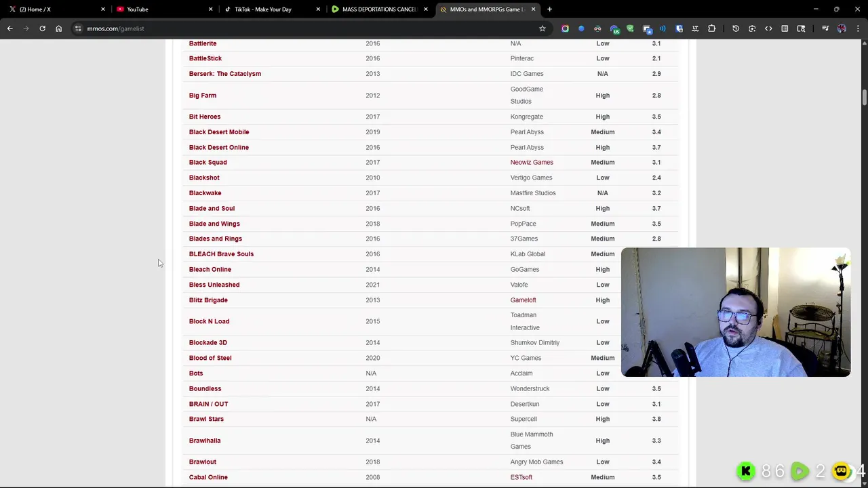Go back to the previous page

pos(9,28)
